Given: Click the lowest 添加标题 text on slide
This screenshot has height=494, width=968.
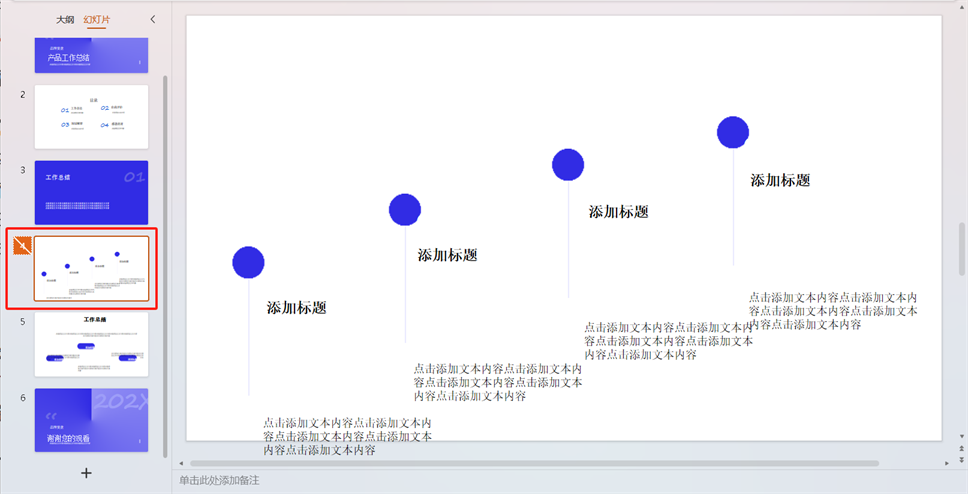Looking at the screenshot, I should click(296, 308).
